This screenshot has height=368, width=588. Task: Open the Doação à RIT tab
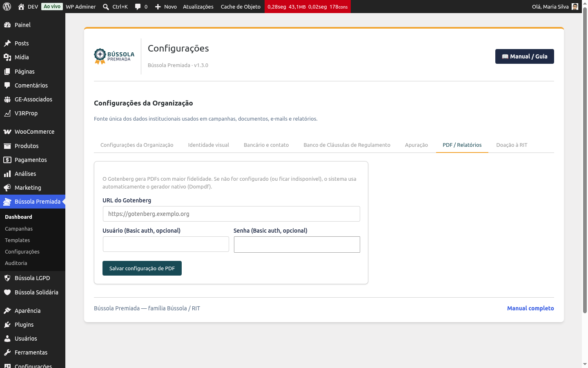512,145
